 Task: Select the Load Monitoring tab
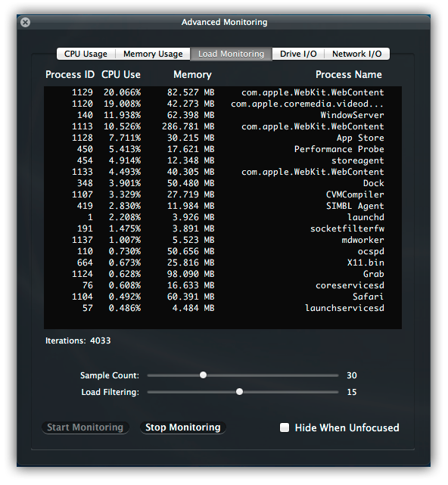tap(231, 54)
